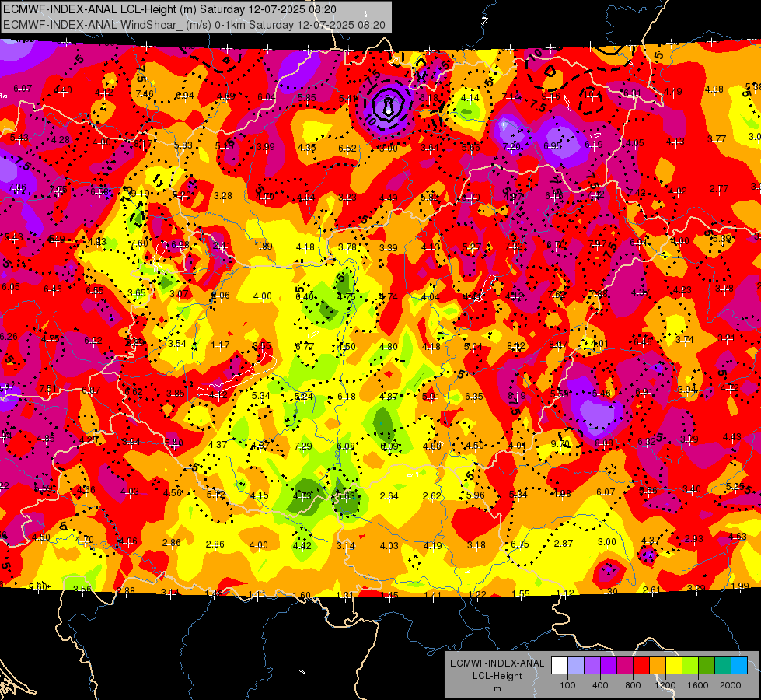The width and height of the screenshot is (761, 700).
Task: Click the wind shear value '2.77'
Action: [719, 189]
